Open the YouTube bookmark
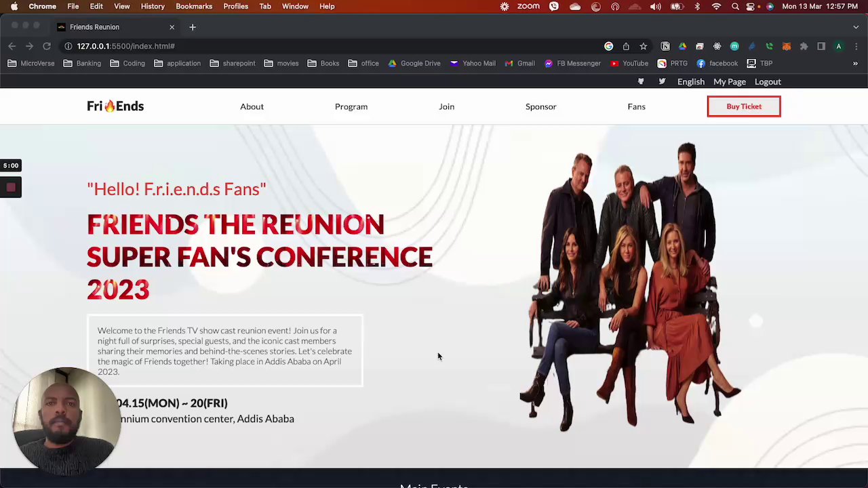This screenshot has width=868, height=488. point(629,63)
